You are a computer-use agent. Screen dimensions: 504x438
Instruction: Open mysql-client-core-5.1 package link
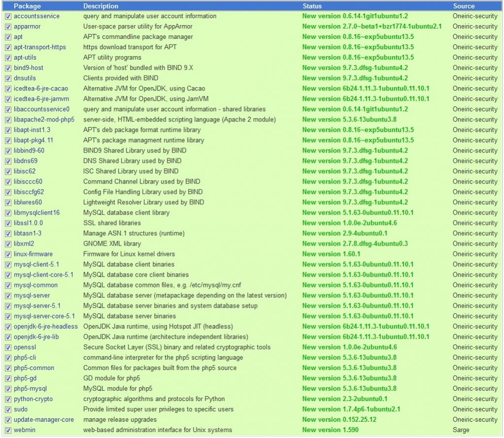[x=43, y=275]
